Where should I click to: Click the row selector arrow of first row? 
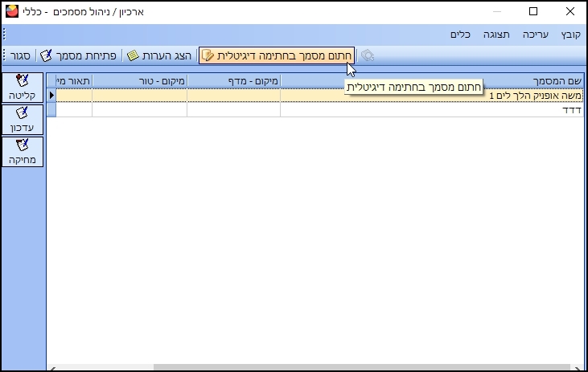(51, 96)
